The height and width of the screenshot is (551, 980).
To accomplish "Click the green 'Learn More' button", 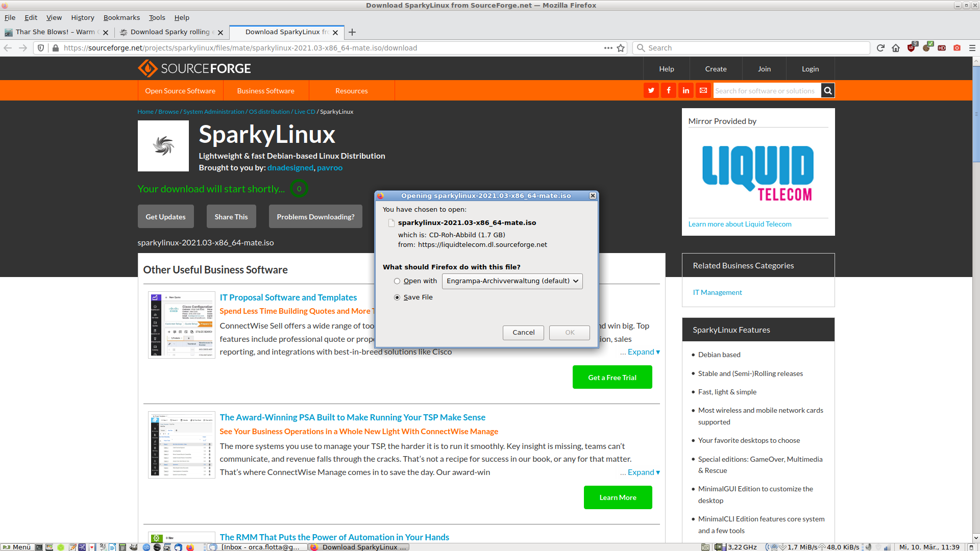I will 618,497.
